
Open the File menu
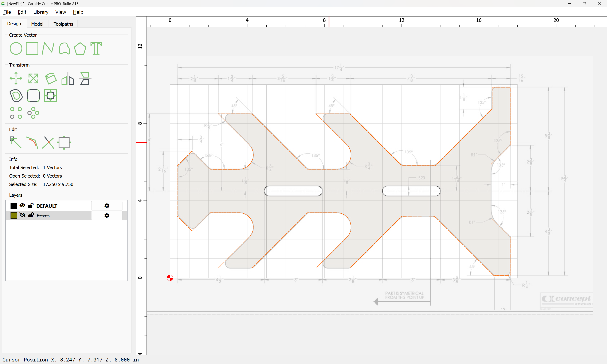click(x=7, y=12)
